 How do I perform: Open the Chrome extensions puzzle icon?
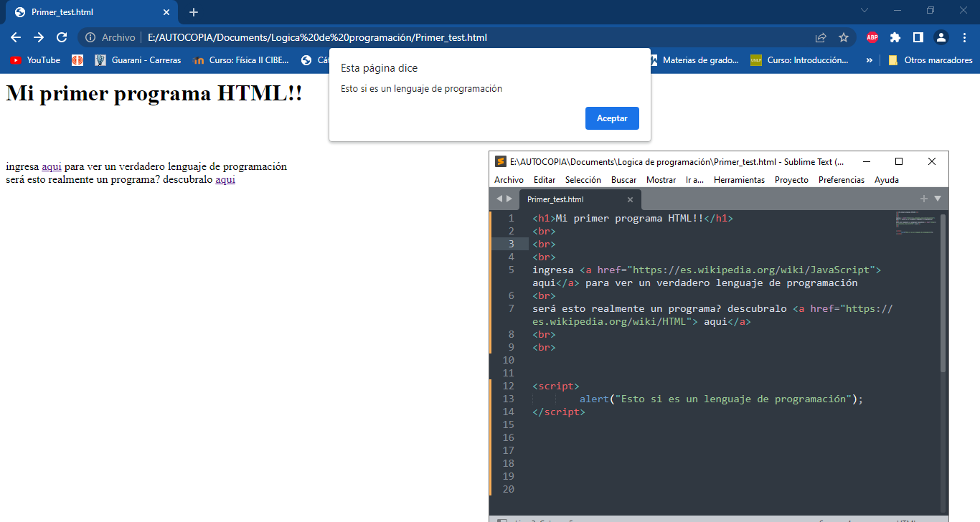[x=895, y=37]
